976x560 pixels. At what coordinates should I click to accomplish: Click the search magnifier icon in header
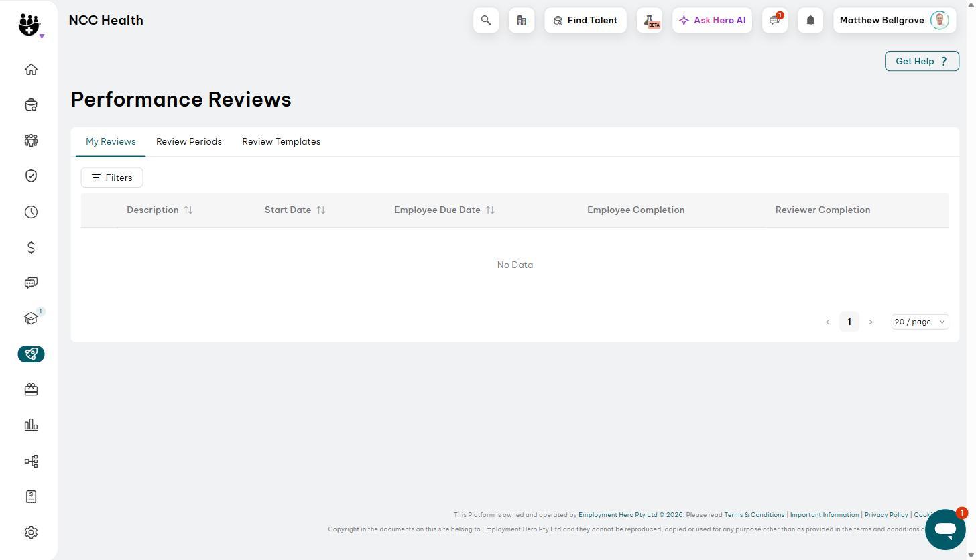pos(486,21)
